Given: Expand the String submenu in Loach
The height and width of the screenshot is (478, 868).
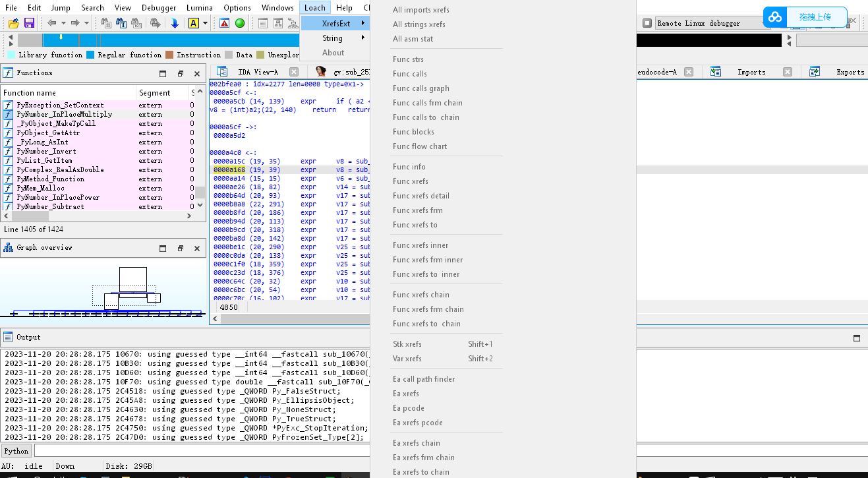Looking at the screenshot, I should tap(335, 38).
